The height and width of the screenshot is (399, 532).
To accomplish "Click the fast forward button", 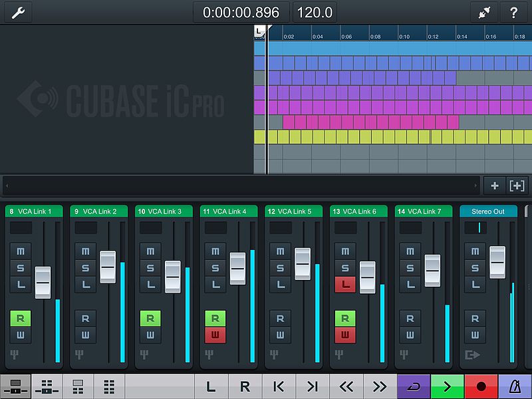I will [x=379, y=386].
